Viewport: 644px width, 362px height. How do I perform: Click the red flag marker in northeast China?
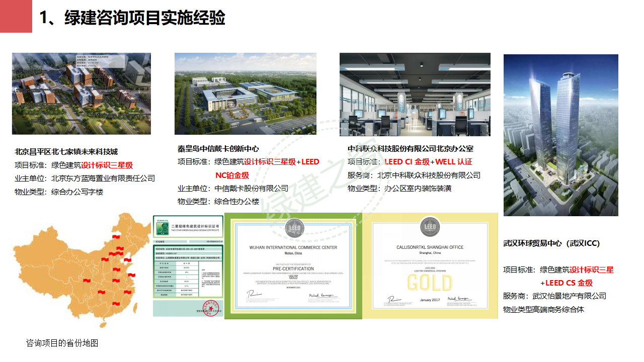[116, 236]
